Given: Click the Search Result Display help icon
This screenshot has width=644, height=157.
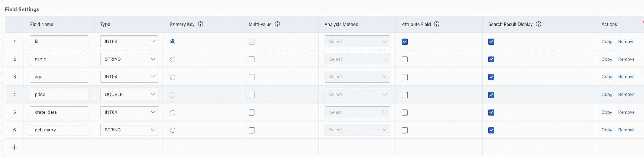Looking at the screenshot, I should tap(538, 24).
